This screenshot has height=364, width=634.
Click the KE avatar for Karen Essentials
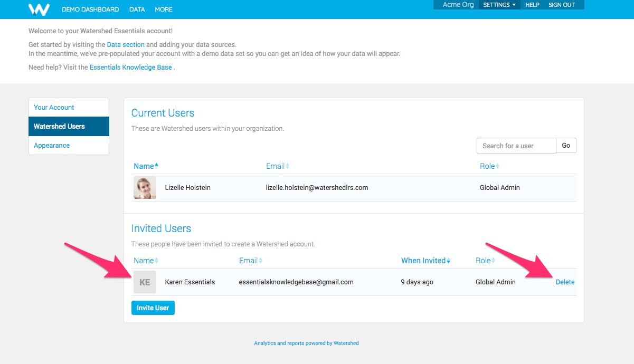[x=145, y=282]
